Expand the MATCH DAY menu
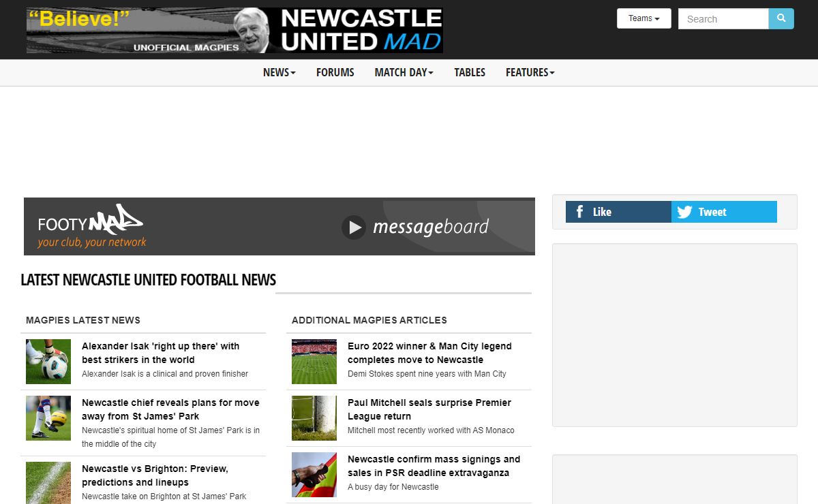 pos(404,72)
